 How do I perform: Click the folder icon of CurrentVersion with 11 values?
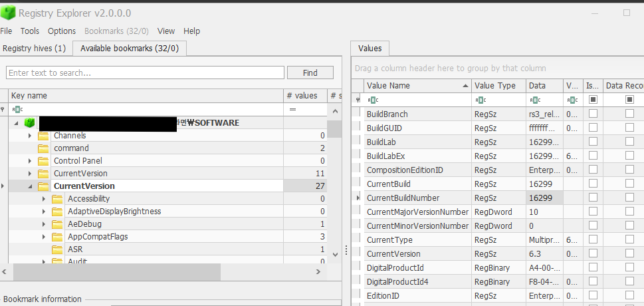click(43, 174)
